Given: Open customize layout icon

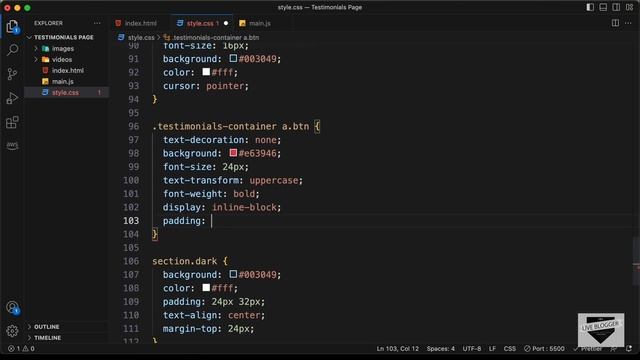Looking at the screenshot, I should [629, 7].
